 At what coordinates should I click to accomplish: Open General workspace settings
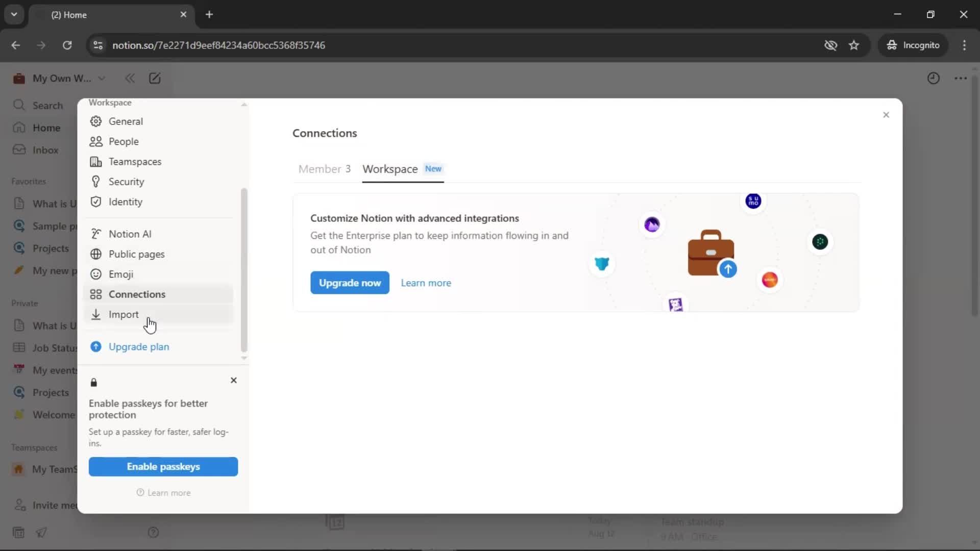158,121
